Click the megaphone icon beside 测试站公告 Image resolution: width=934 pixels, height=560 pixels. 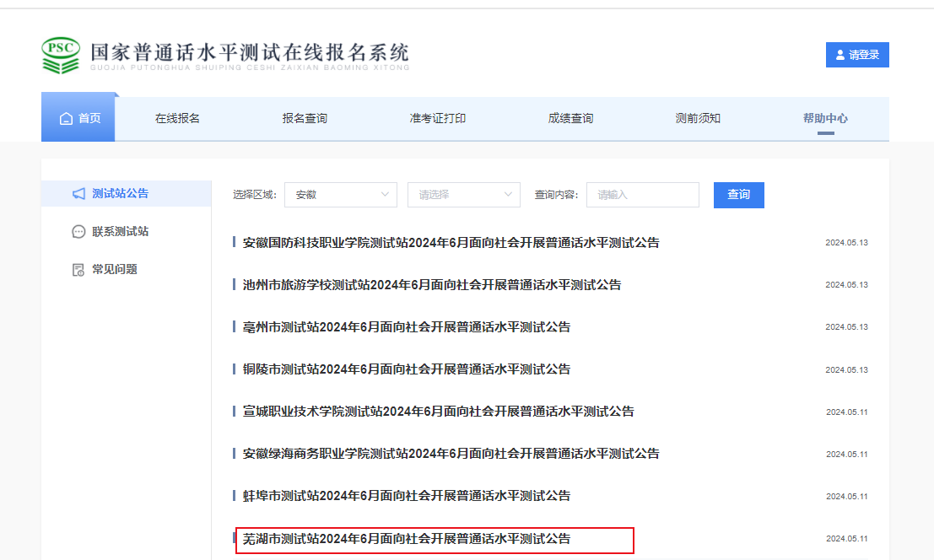[78, 194]
